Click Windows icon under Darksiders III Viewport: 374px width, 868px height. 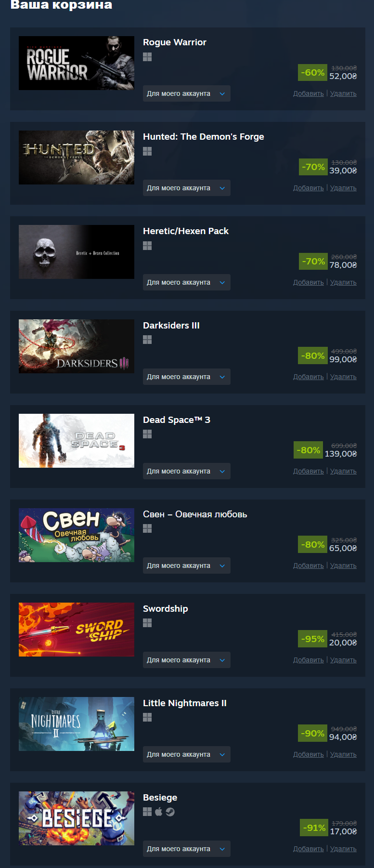tap(147, 340)
